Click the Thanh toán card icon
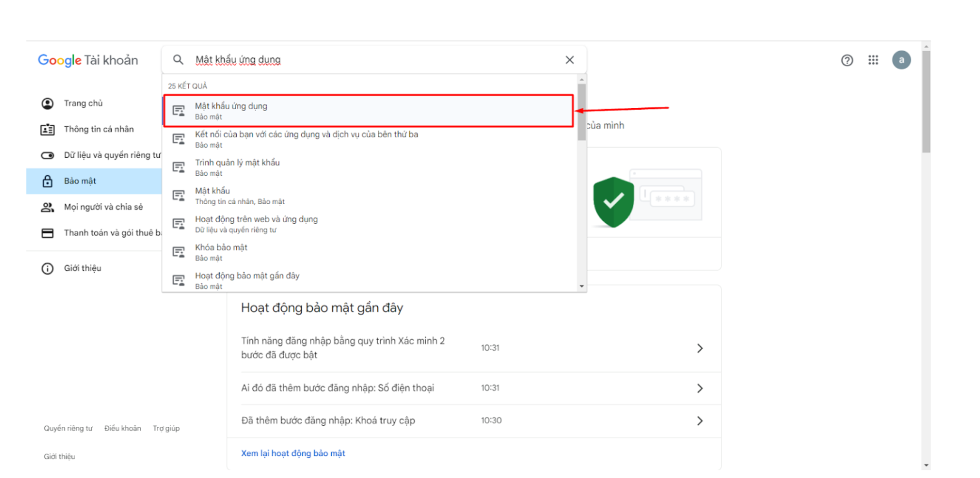 click(x=47, y=233)
